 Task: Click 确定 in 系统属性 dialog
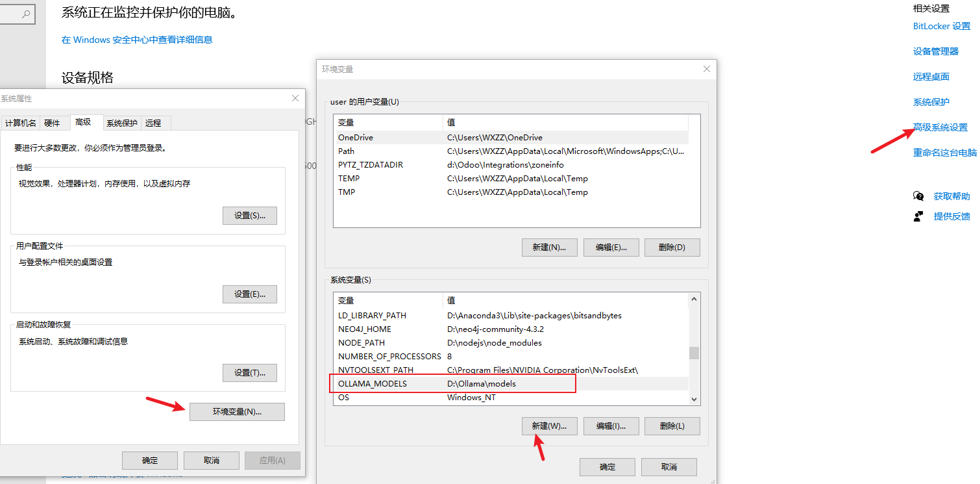point(150,461)
